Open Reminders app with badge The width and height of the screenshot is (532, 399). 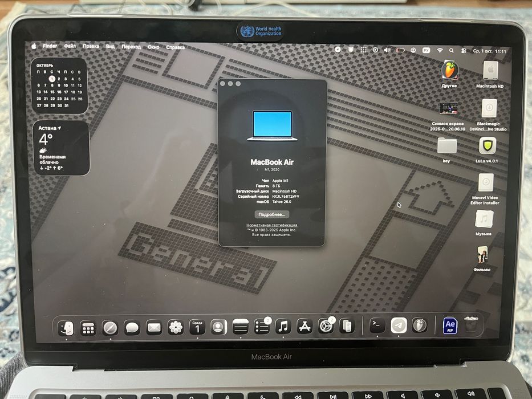262,327
